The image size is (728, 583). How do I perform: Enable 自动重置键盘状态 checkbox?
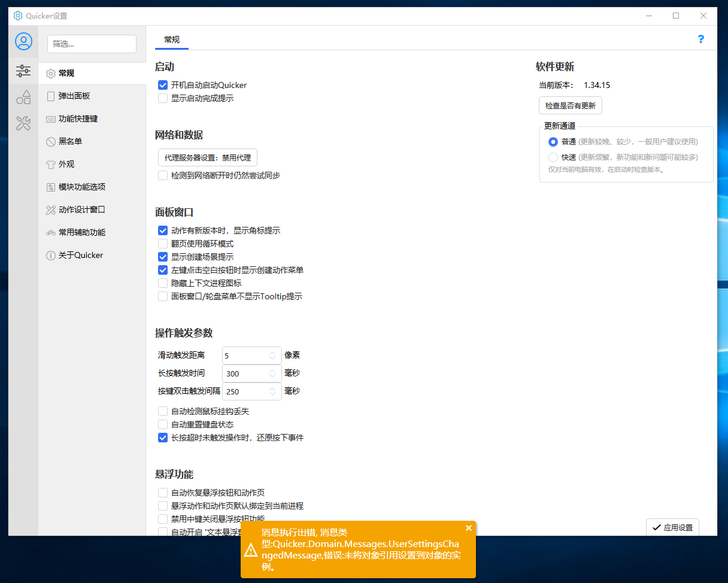click(x=163, y=424)
